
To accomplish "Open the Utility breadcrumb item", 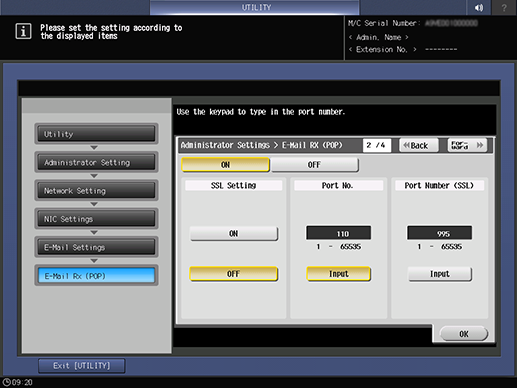I will [96, 134].
